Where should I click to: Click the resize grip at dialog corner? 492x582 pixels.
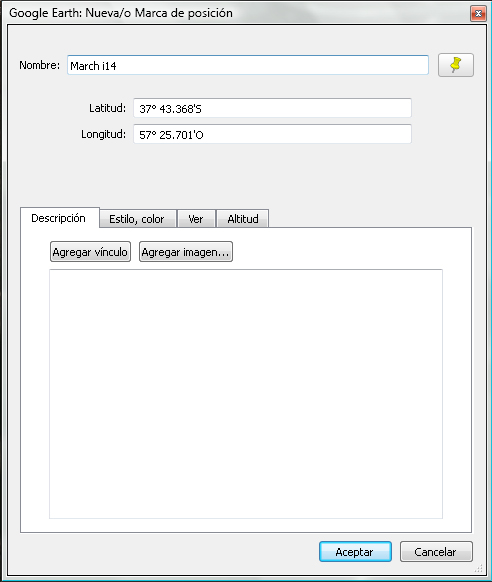click(x=479, y=569)
